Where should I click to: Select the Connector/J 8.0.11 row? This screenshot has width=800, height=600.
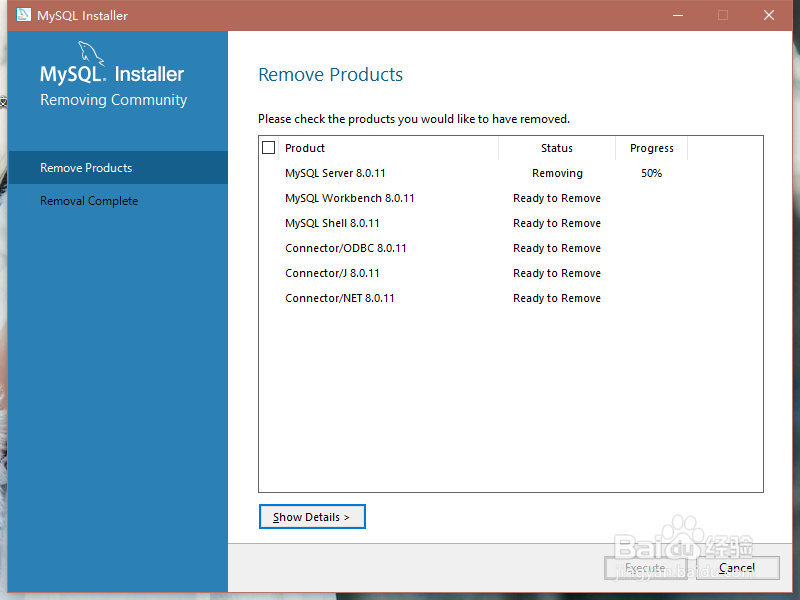point(511,273)
